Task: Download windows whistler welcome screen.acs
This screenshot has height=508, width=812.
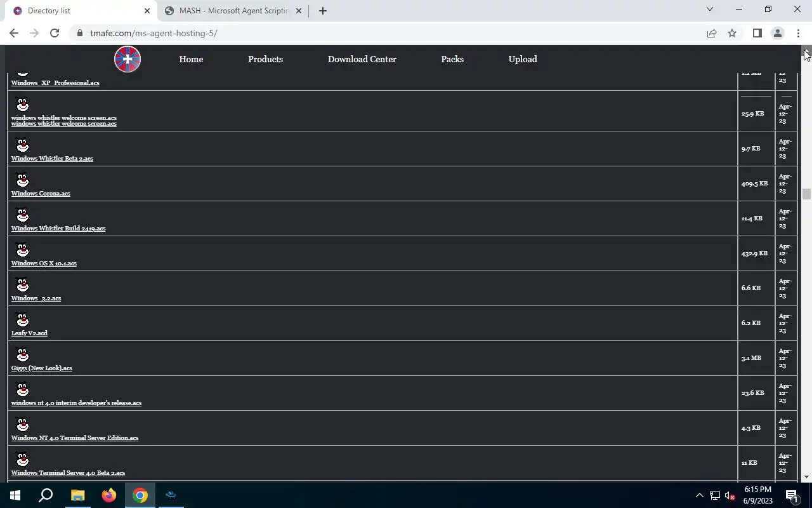Action: click(x=63, y=121)
